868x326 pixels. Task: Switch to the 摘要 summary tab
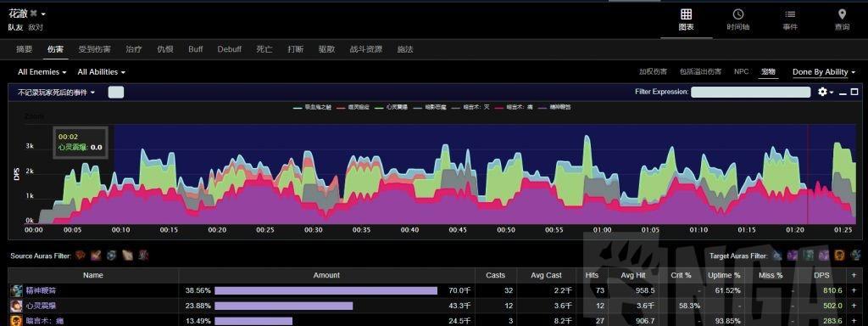[25, 49]
